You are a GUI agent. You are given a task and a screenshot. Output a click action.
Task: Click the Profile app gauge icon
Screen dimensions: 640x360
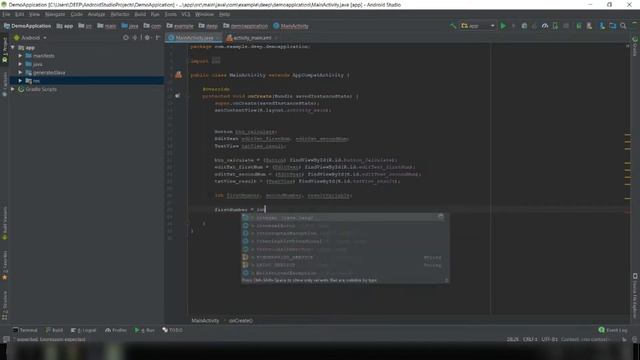(545, 26)
